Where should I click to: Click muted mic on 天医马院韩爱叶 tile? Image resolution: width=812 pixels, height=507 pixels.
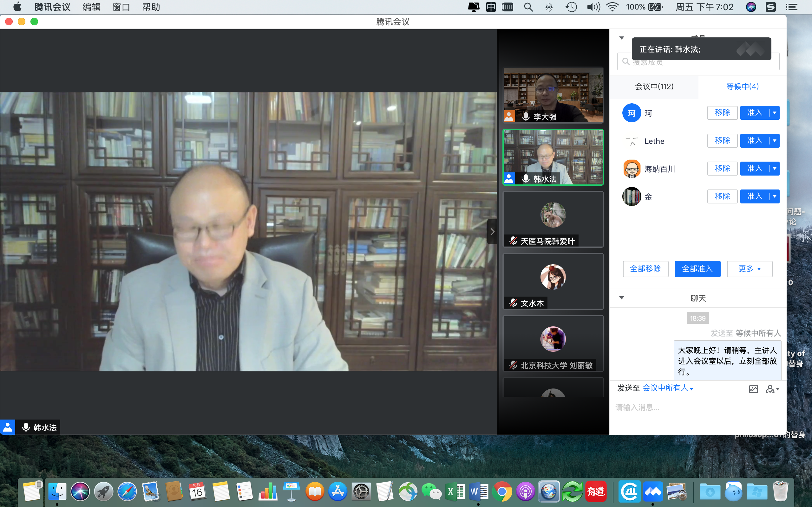(x=513, y=241)
